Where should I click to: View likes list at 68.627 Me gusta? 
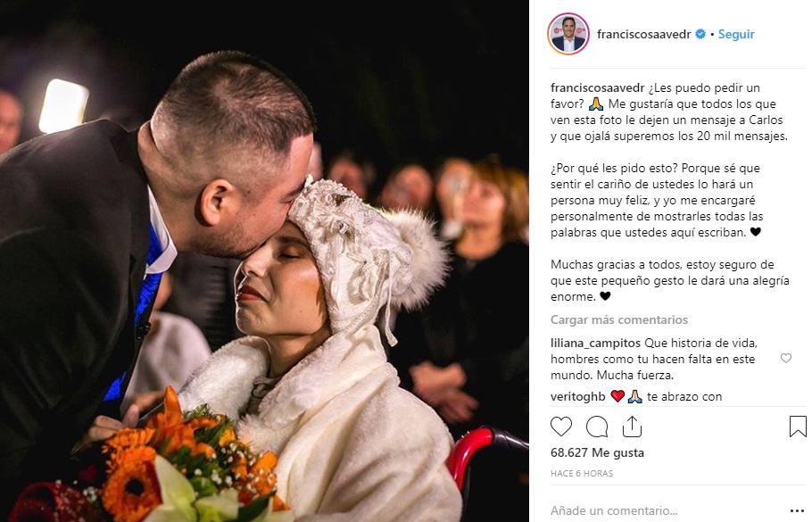click(x=597, y=452)
